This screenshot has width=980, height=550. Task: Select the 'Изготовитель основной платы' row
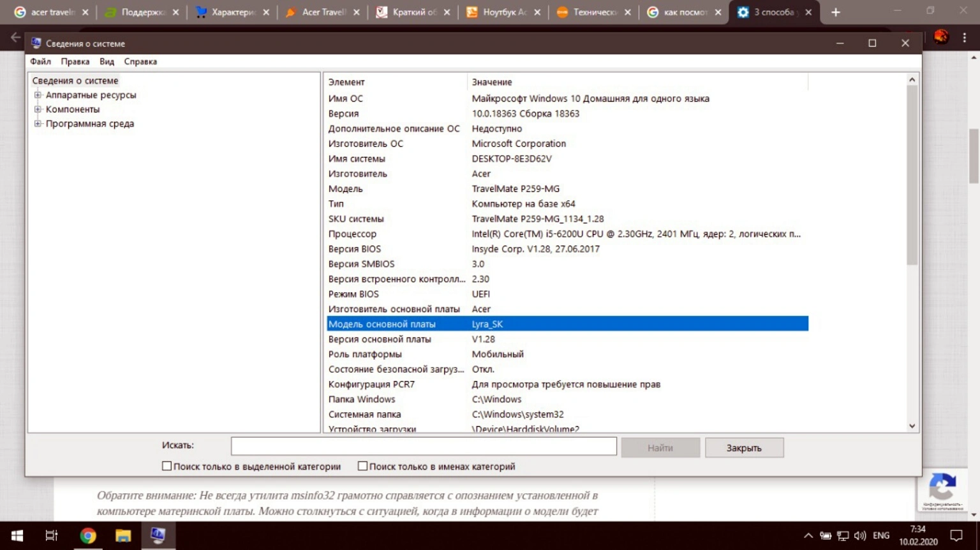coord(567,309)
